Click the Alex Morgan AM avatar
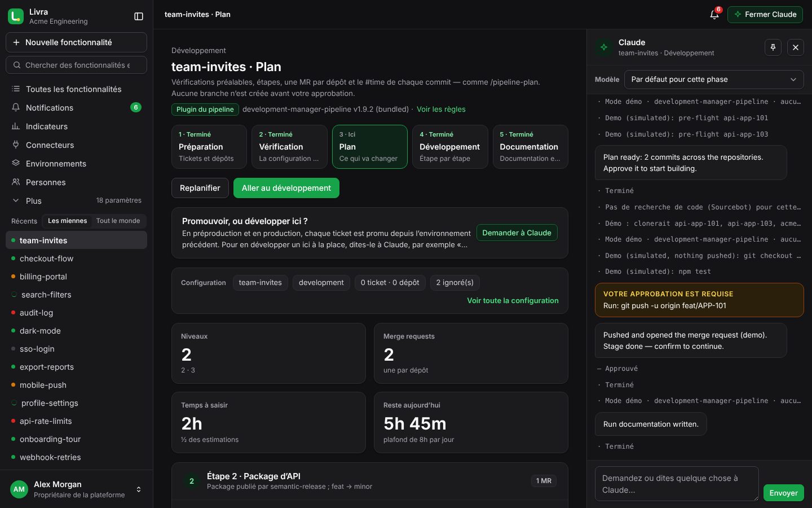 19,489
